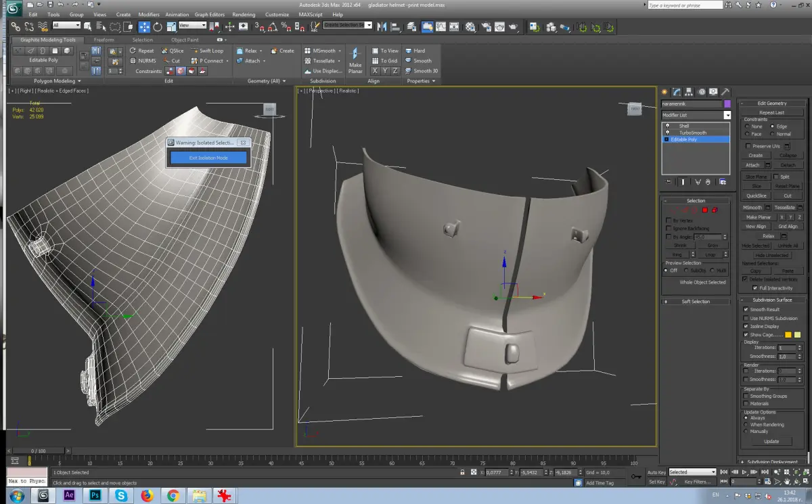Expand the Soft Selection rollout

coord(696,302)
